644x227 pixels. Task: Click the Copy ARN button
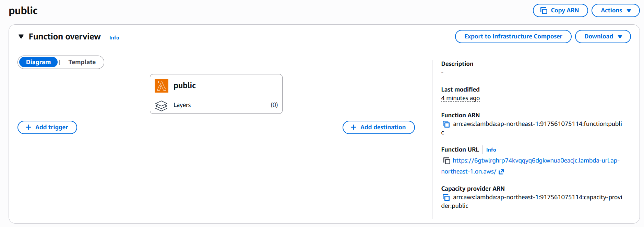560,10
